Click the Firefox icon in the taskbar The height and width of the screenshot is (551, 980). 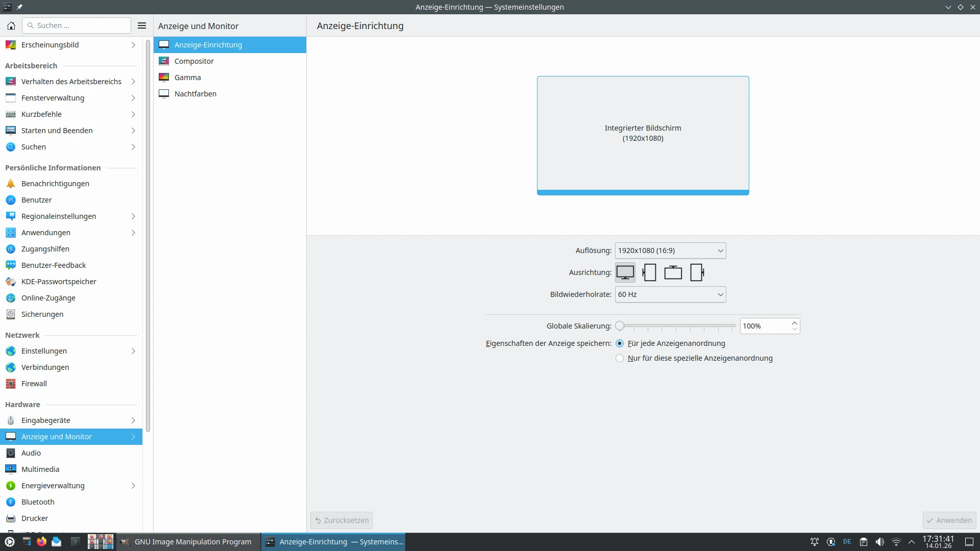point(41,542)
